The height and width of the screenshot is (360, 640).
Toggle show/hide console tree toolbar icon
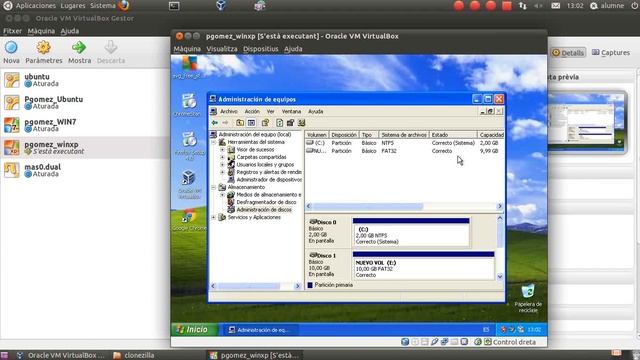click(x=251, y=123)
